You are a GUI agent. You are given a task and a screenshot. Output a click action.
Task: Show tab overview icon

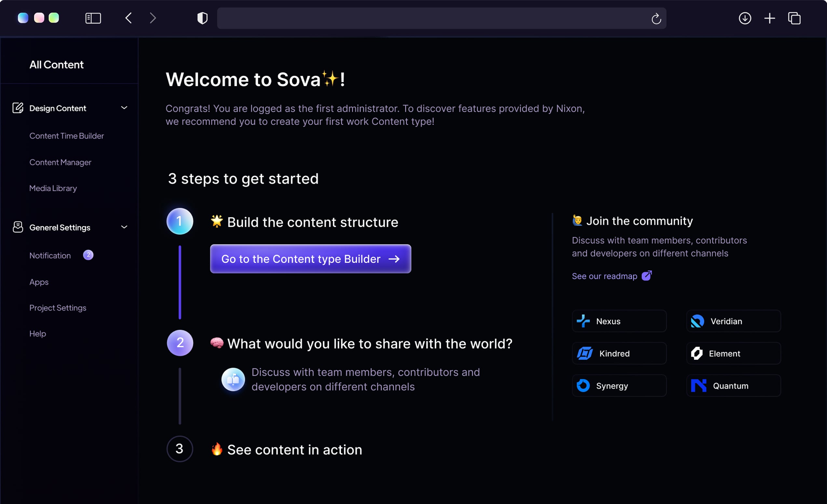(794, 18)
